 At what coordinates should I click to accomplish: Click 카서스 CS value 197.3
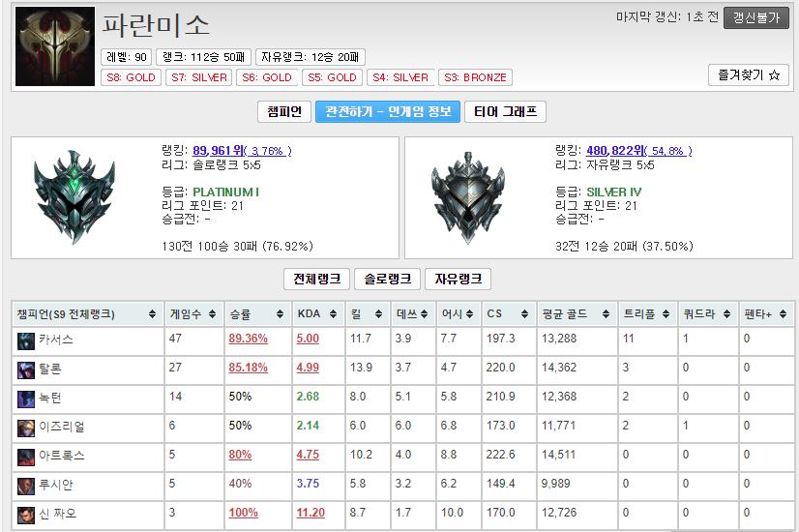coord(500,339)
